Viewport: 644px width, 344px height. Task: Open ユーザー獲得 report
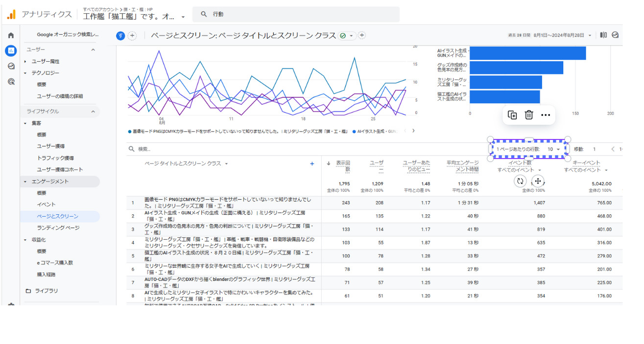[51, 146]
